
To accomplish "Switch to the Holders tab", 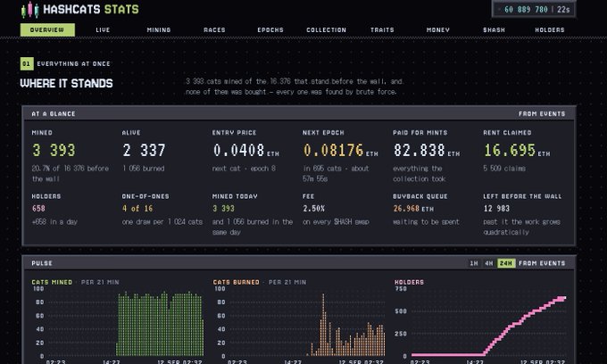I will click(550, 29).
